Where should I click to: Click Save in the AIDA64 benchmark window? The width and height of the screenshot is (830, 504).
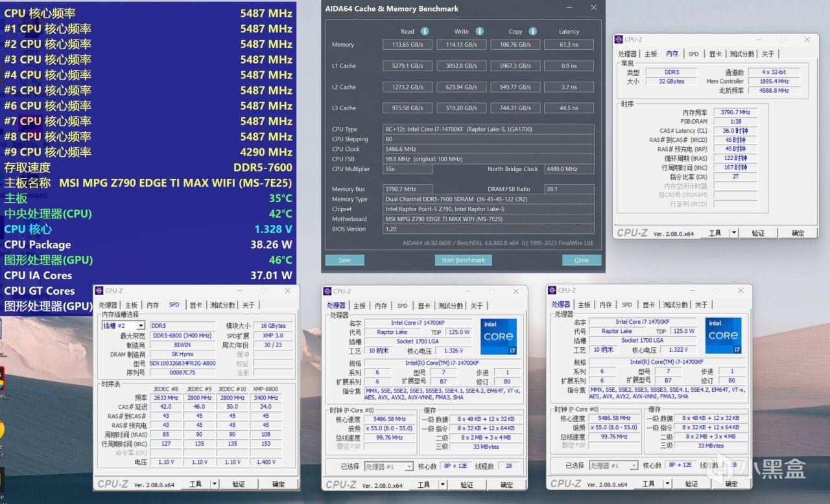[345, 260]
